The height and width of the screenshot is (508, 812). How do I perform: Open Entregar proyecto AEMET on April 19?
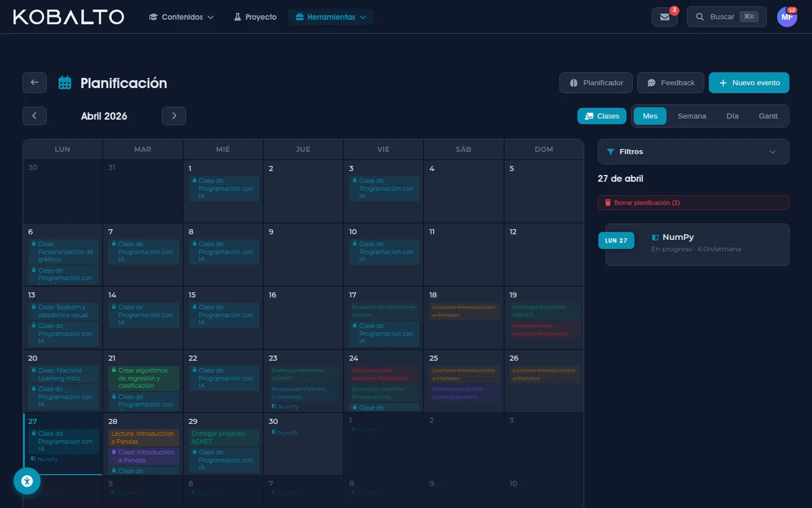click(545, 312)
